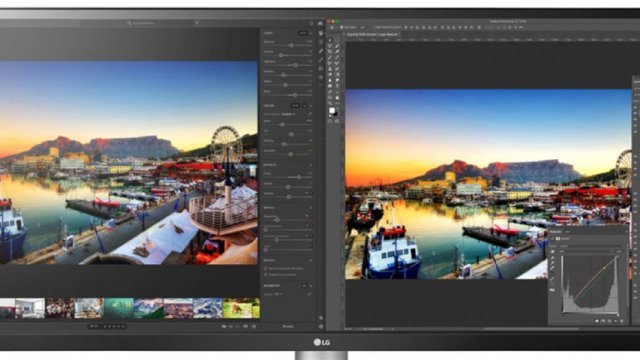Select Photoshop's Crop tool in the toolbar
The height and width of the screenshot is (360, 640).
[330, 51]
